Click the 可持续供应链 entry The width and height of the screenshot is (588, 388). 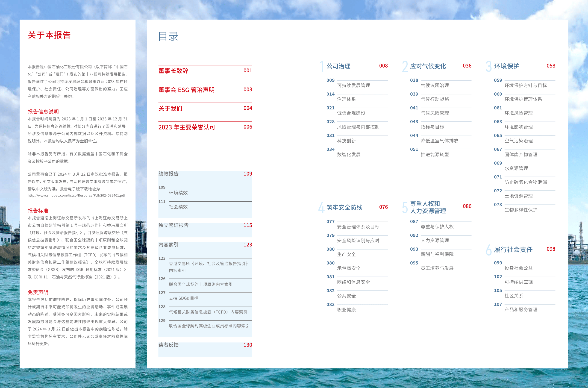[x=518, y=282]
